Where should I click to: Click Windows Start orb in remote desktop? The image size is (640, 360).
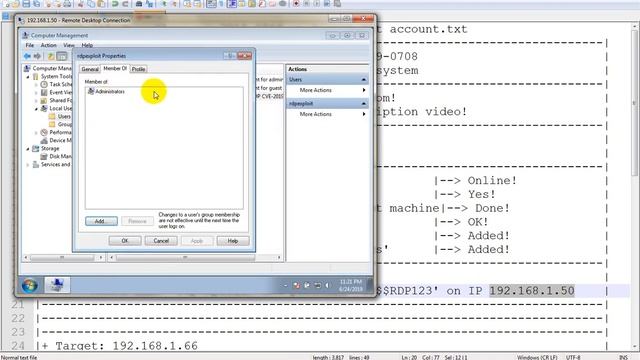[29, 285]
